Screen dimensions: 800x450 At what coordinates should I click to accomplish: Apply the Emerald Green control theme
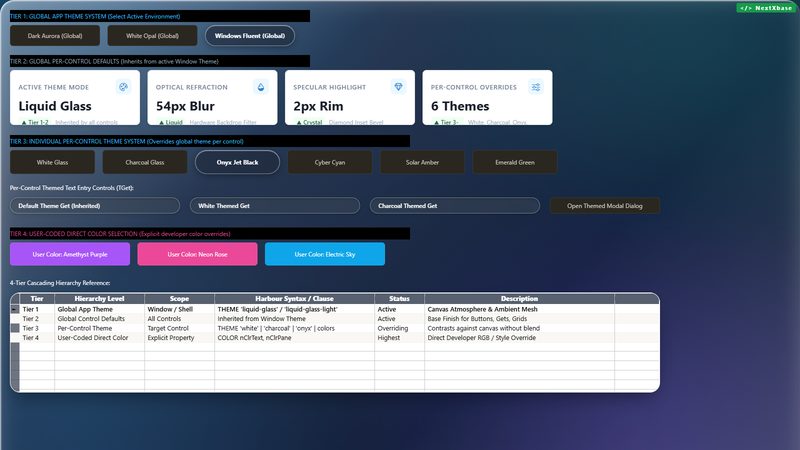[x=515, y=162]
